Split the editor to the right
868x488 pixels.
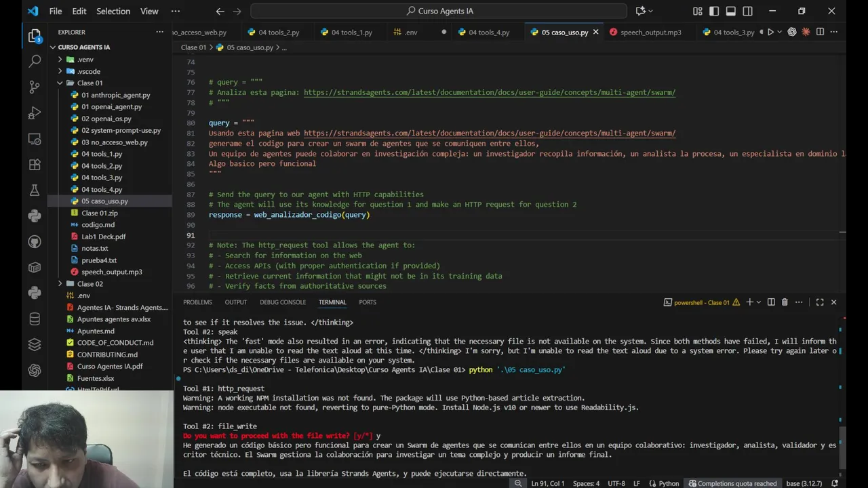click(x=821, y=32)
